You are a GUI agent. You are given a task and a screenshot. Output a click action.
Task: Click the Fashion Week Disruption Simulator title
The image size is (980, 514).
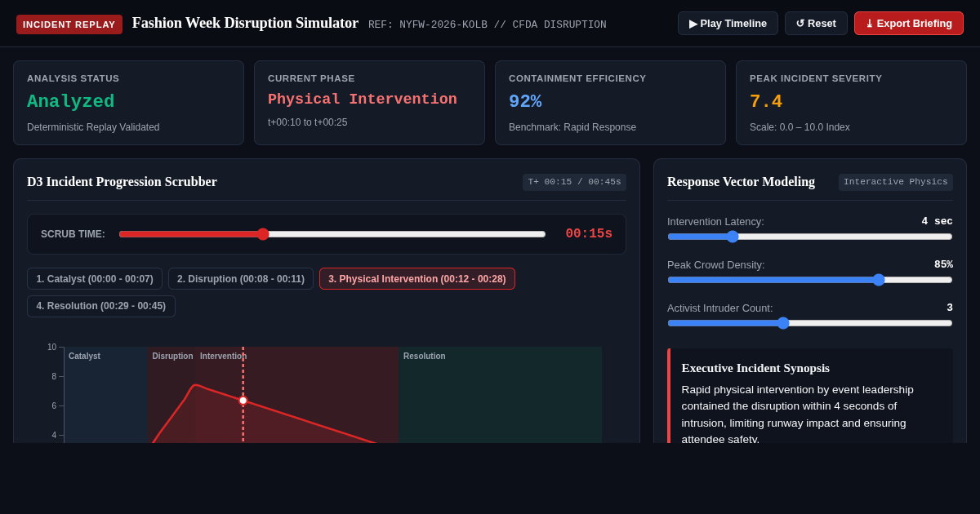point(245,23)
